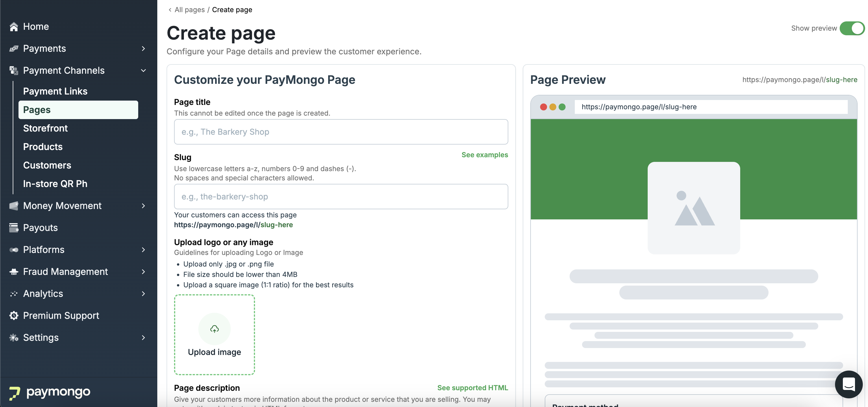The image size is (868, 407).
Task: Click the PayMongo logo
Action: [x=50, y=392]
